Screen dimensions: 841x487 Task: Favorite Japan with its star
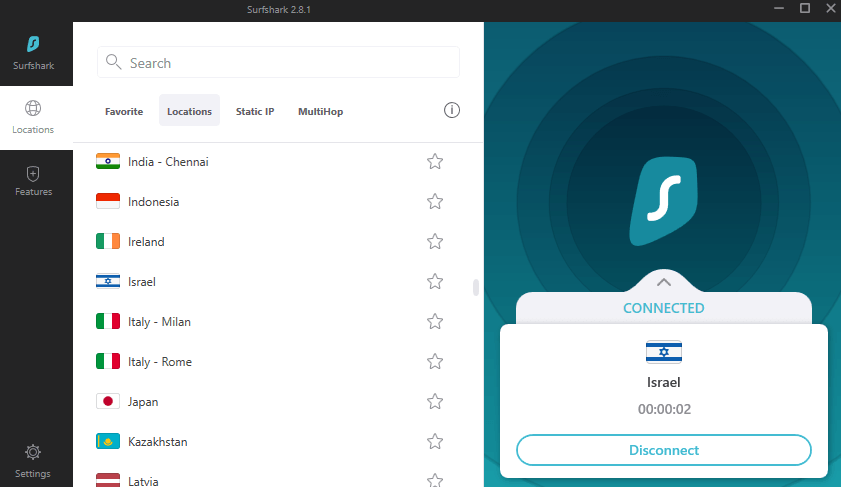point(435,402)
